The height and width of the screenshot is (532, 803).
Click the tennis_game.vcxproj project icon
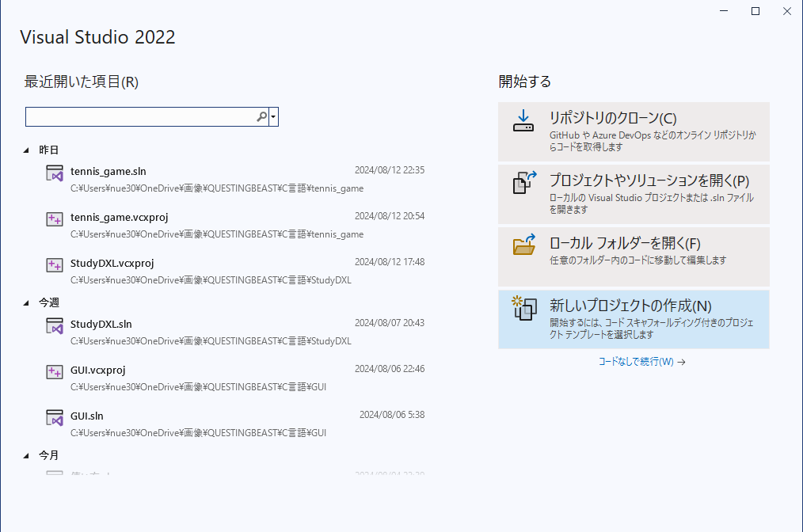(x=55, y=220)
